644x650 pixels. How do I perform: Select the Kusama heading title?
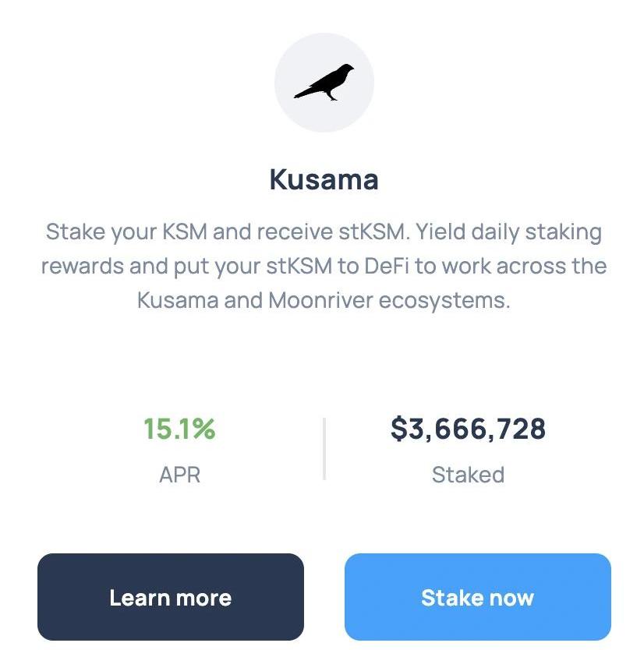pos(324,179)
